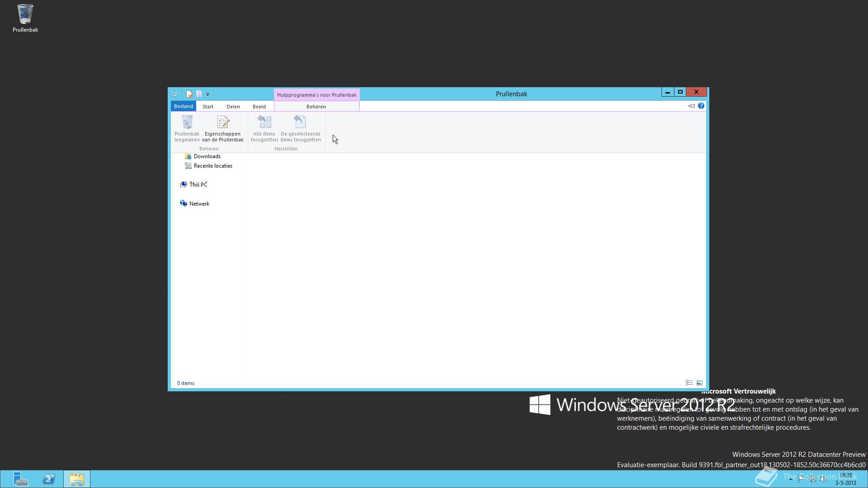The width and height of the screenshot is (868, 488).
Task: Open the Bestand menu tab
Action: coord(184,106)
